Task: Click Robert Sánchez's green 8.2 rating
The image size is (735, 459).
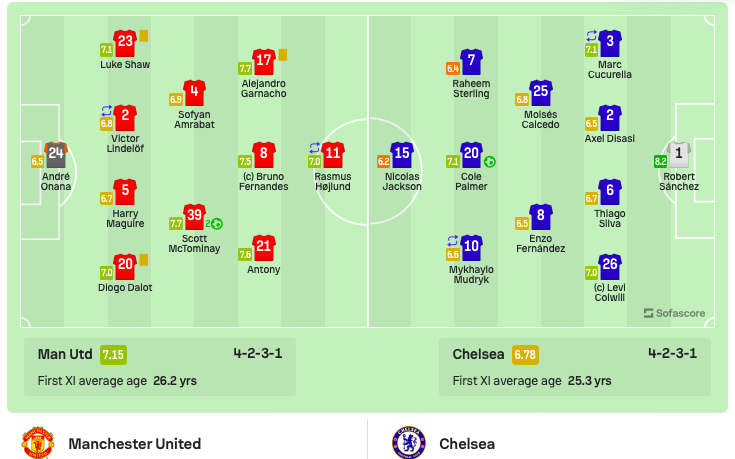Action: pos(660,162)
